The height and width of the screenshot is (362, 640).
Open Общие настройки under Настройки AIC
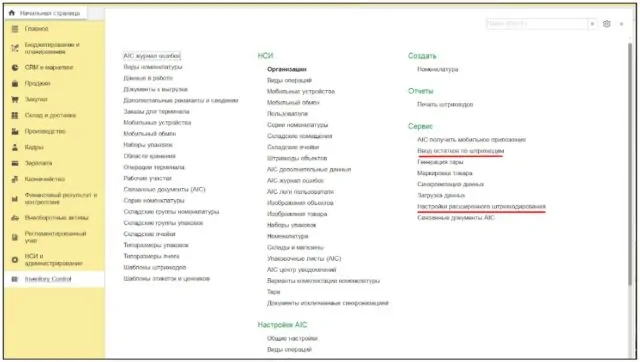(x=292, y=338)
